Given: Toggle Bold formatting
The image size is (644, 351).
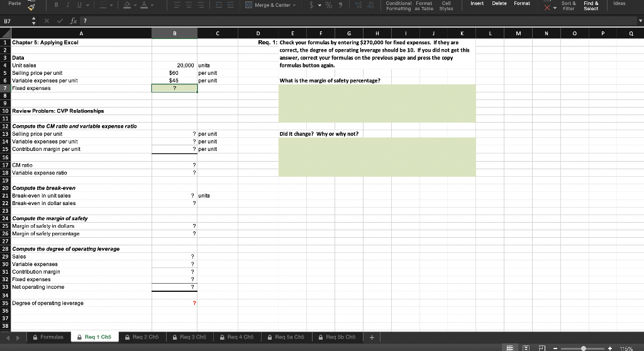Looking at the screenshot, I should [x=56, y=5].
